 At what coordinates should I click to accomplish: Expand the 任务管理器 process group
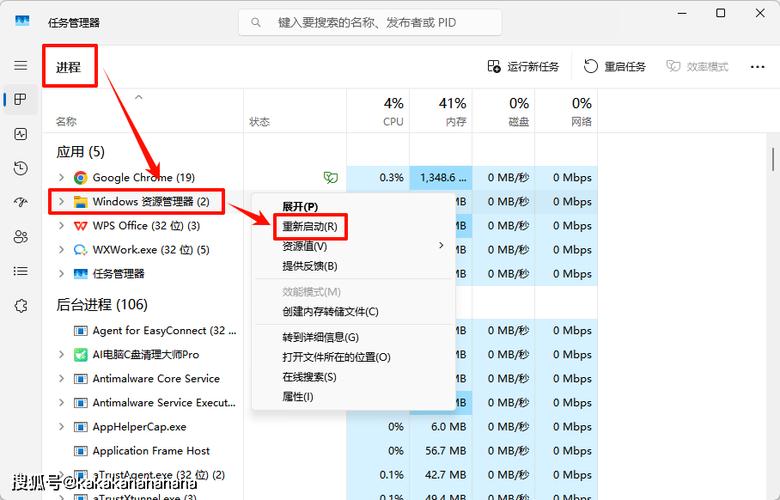point(61,274)
